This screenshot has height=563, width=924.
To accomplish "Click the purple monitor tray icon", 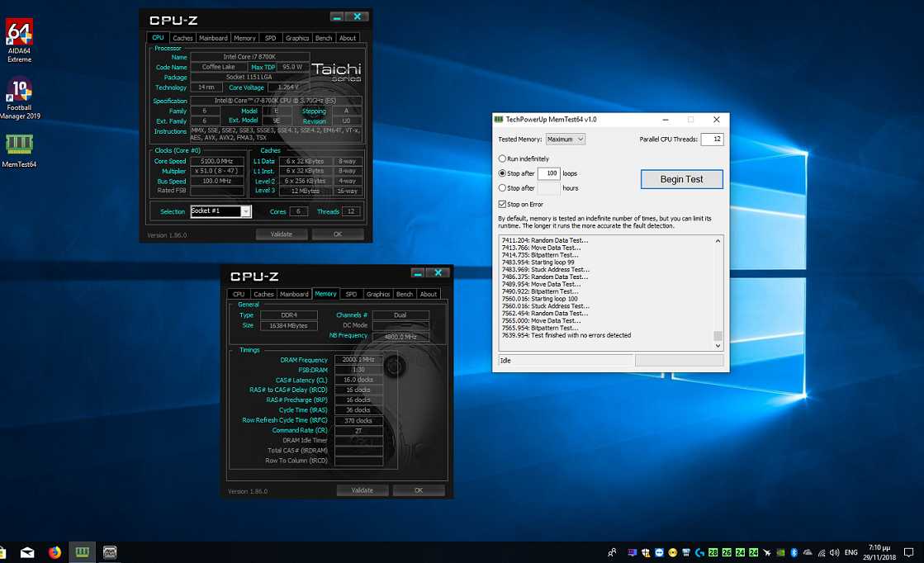I will (633, 552).
